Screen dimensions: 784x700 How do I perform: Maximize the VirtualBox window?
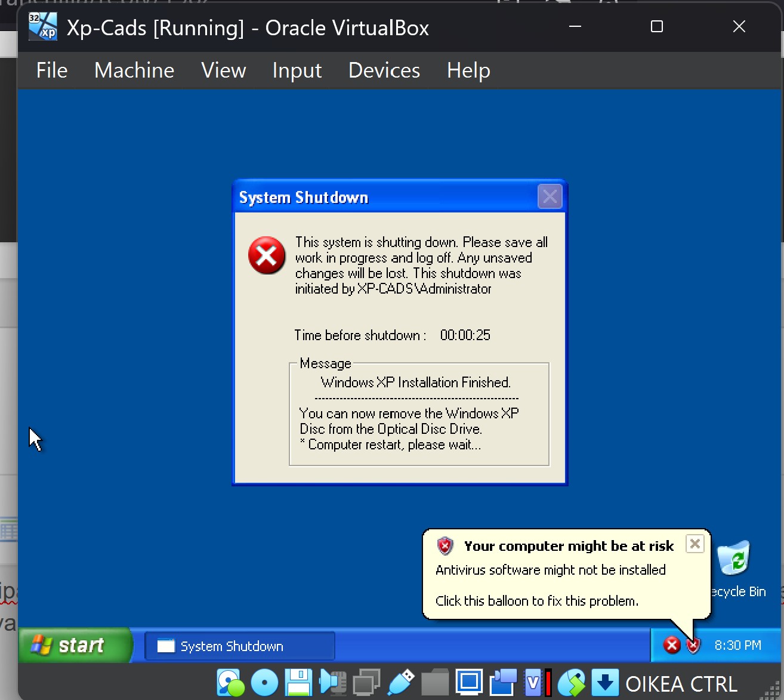click(657, 27)
